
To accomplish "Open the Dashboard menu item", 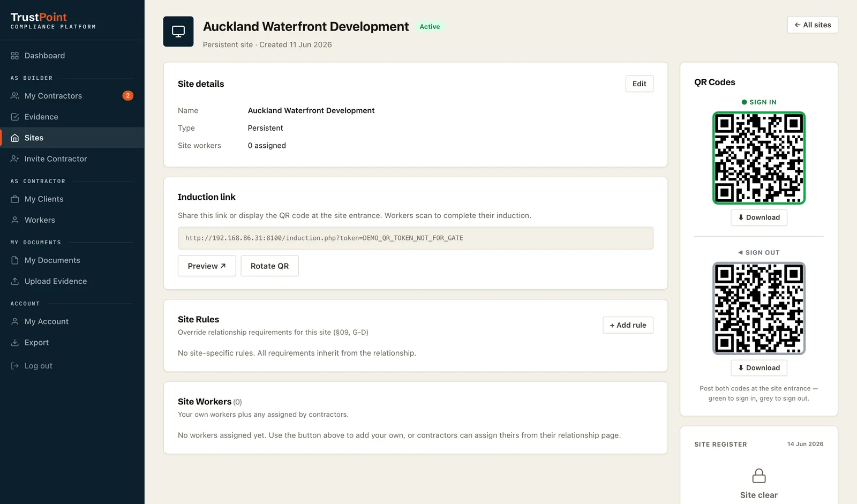I will (x=72, y=56).
